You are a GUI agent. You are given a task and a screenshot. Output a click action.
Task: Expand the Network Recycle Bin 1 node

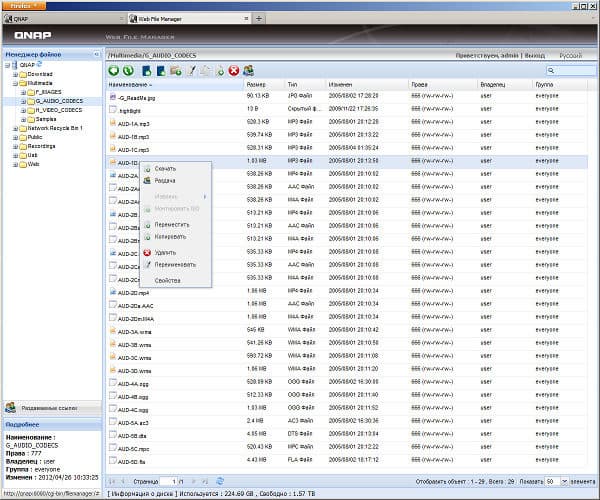[x=15, y=128]
